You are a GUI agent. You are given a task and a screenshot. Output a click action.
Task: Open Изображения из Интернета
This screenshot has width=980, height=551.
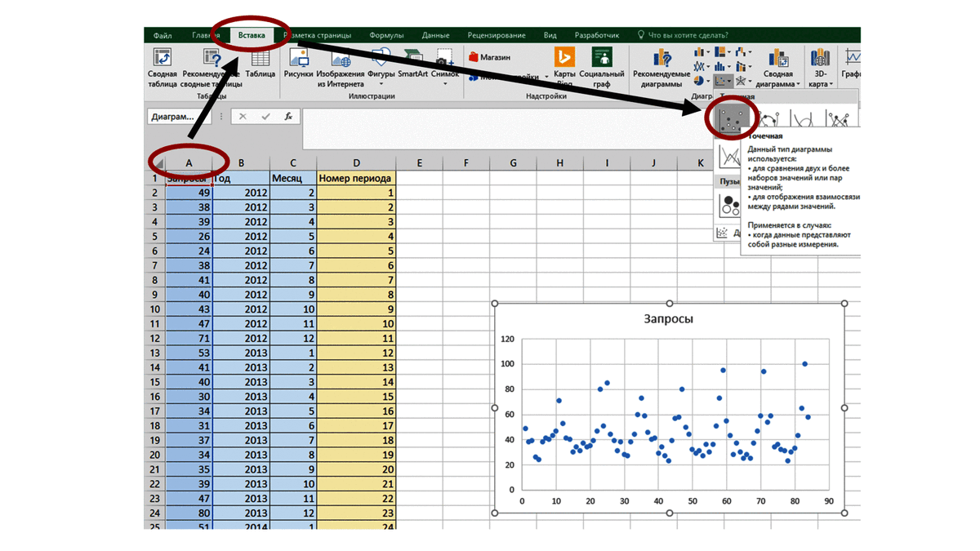tap(341, 68)
